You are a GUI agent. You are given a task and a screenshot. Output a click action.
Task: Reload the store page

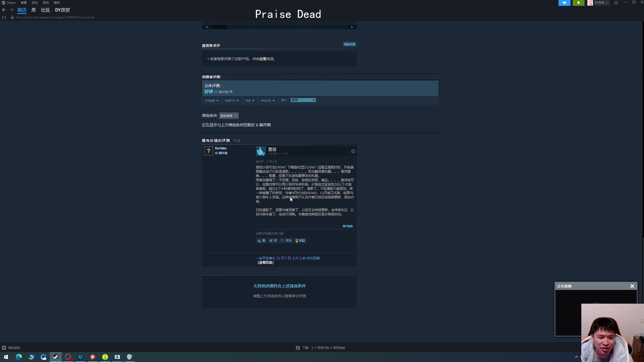pos(4,17)
